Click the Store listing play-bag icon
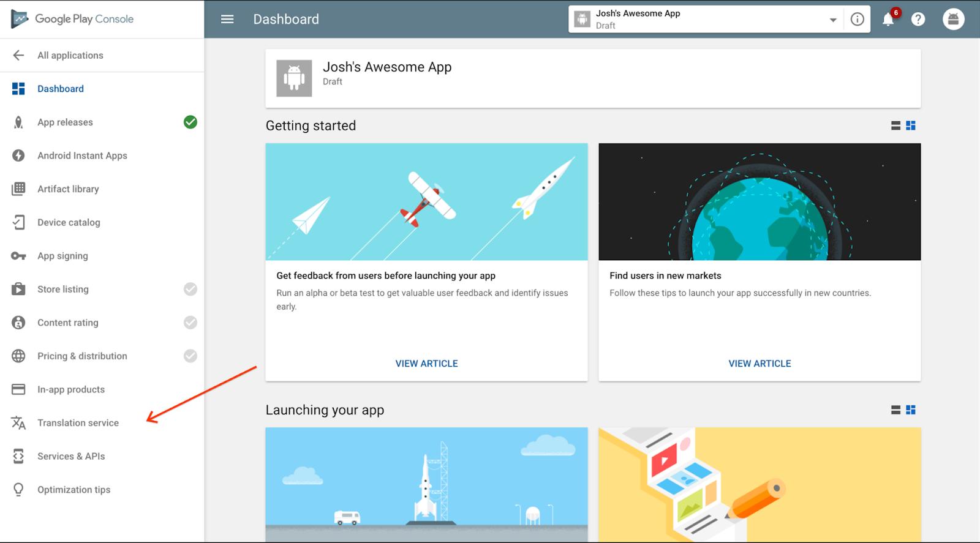 [18, 289]
